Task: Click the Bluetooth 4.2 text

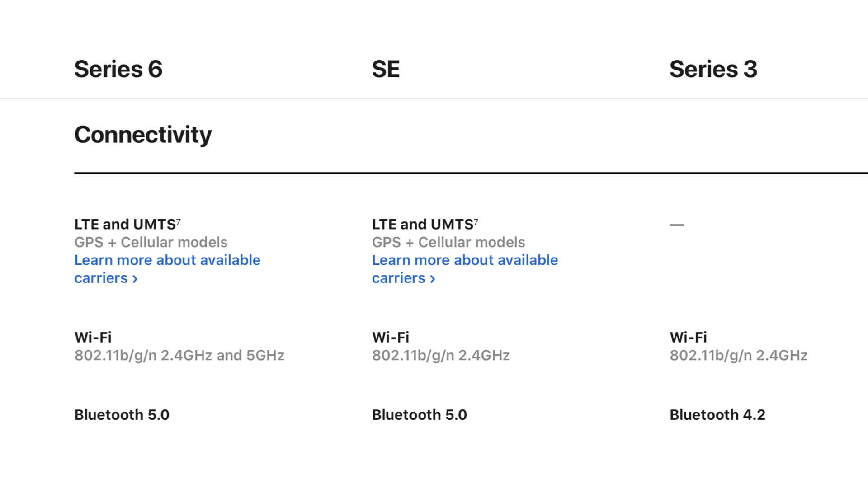Action: [x=717, y=415]
